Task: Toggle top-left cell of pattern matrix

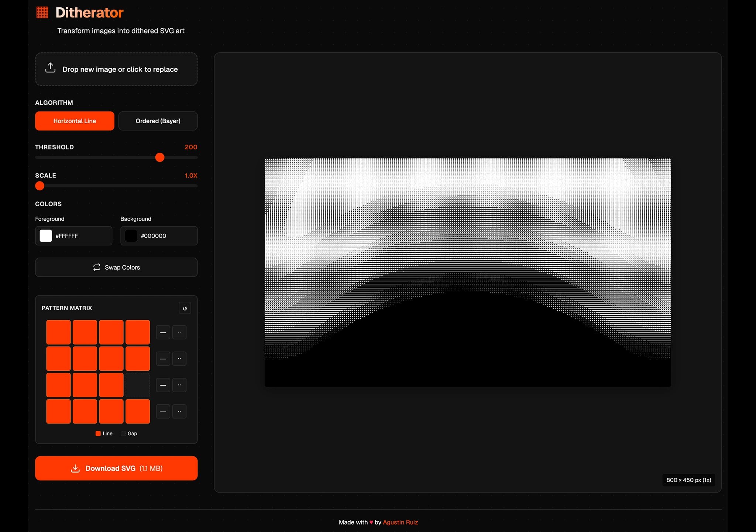Action: pyautogui.click(x=58, y=332)
